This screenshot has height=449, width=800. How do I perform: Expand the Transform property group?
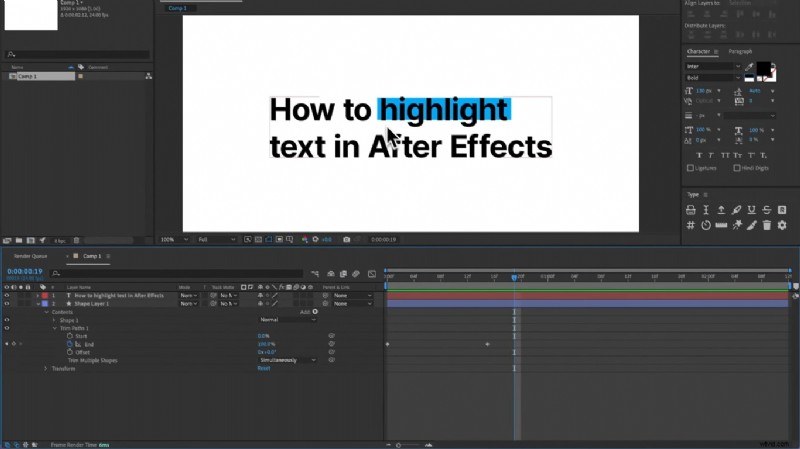(x=46, y=368)
